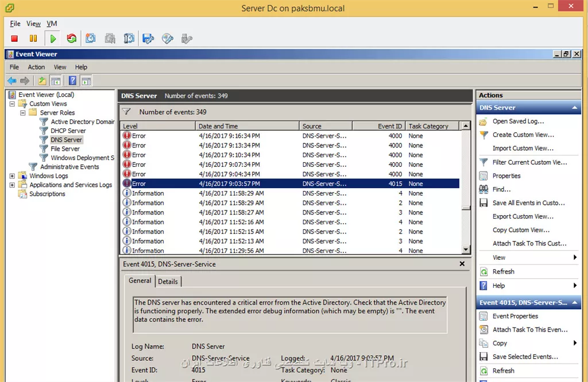Click Export Custom View action
Screen dimensions: 588x382
pyautogui.click(x=523, y=216)
